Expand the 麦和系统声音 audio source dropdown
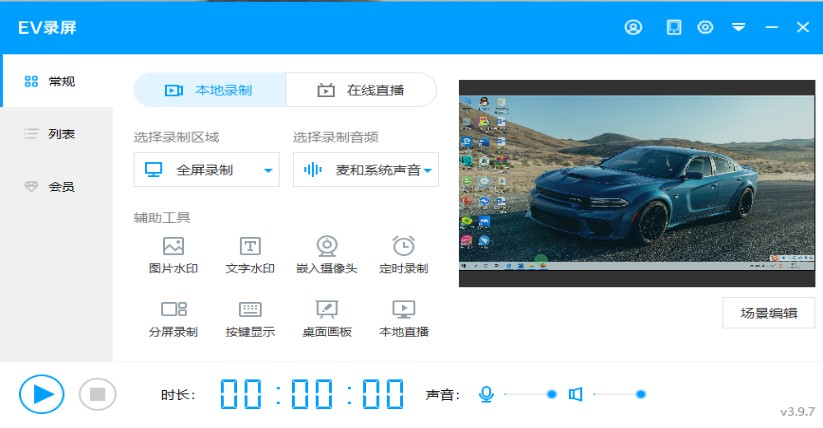This screenshot has height=428, width=823. 366,170
